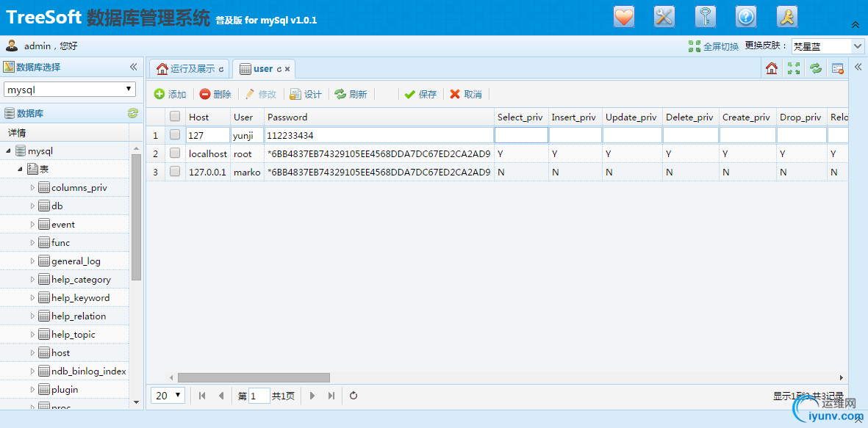This screenshot has width=868, height=428.
Task: Select the plugin table in tree
Action: (65, 389)
